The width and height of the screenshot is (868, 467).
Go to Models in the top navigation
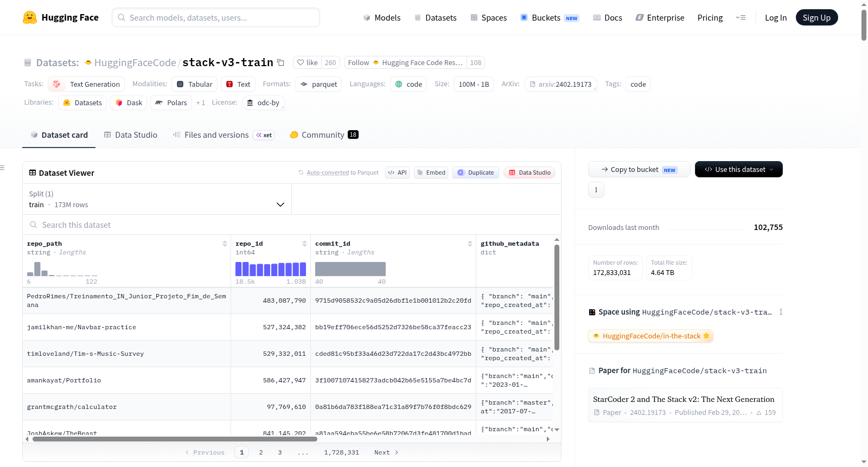click(x=382, y=17)
